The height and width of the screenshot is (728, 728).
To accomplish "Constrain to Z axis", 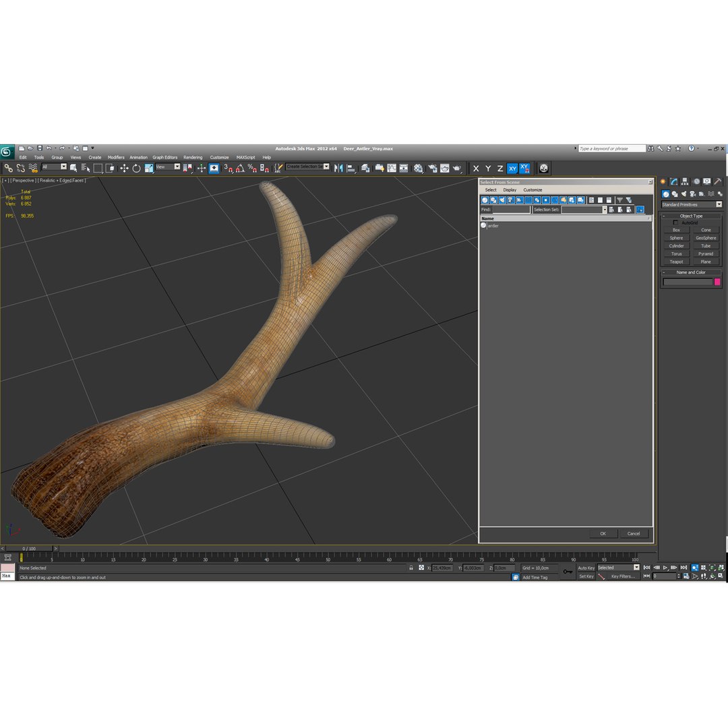I will [x=500, y=169].
